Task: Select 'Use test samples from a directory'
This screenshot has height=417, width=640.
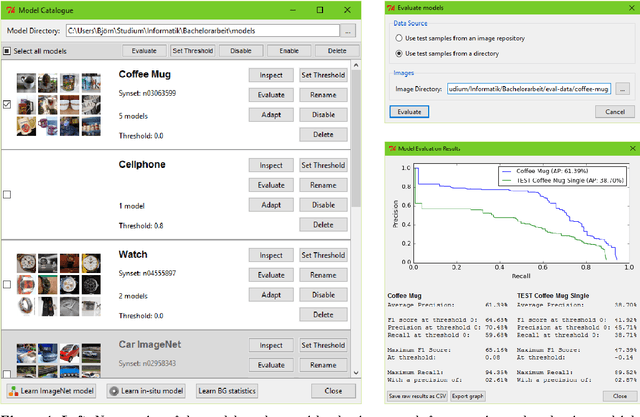Action: tap(399, 53)
